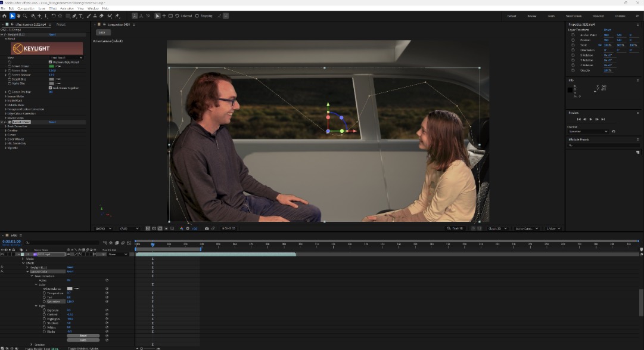Click the composition panel menu icon

pyautogui.click(x=134, y=24)
